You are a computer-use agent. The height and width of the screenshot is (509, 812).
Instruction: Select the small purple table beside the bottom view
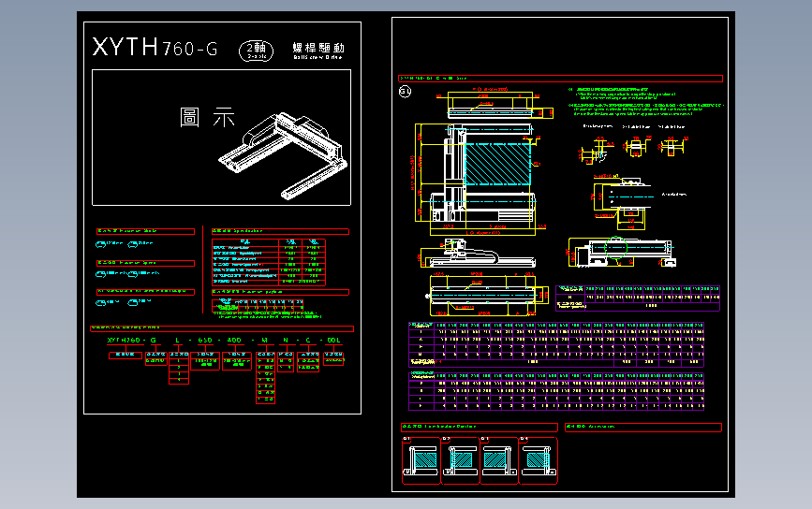[638, 298]
